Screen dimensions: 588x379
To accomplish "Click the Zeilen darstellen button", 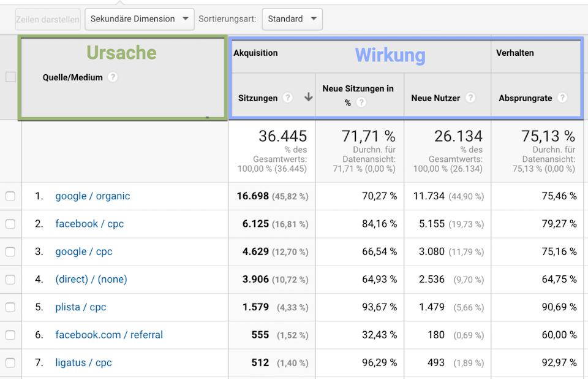I will coord(47,19).
